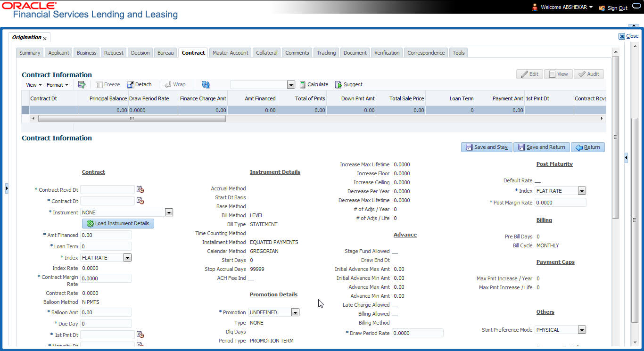Open the Contract Rcvd Dt calendar picker

140,189
